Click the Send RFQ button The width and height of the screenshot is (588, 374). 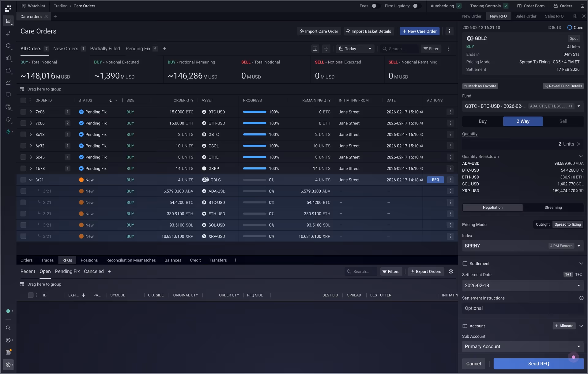(x=538, y=364)
